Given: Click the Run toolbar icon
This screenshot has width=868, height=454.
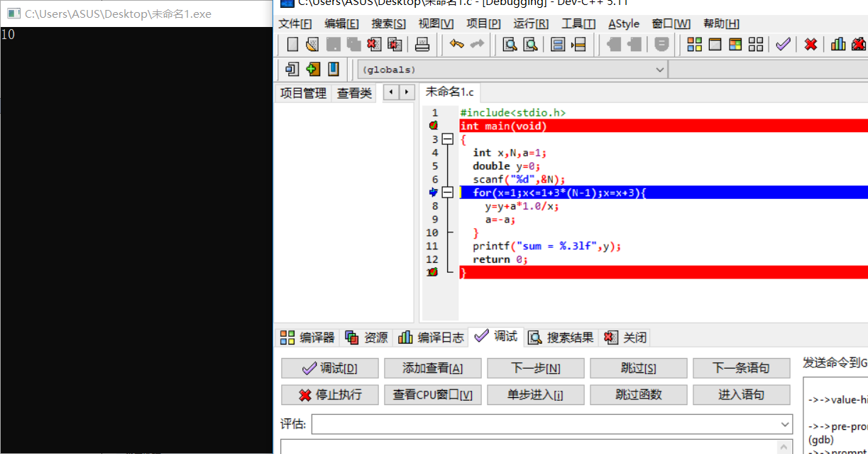Looking at the screenshot, I should tap(715, 45).
